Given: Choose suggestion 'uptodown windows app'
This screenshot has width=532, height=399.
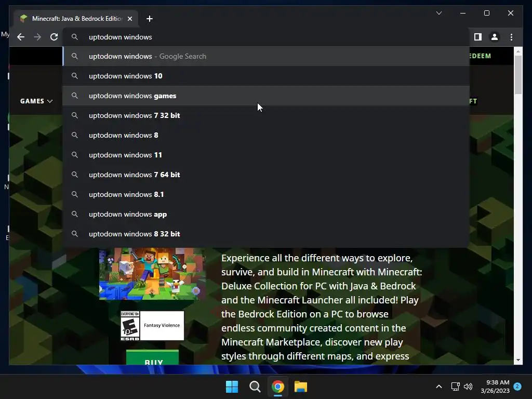Looking at the screenshot, I should [x=266, y=214].
